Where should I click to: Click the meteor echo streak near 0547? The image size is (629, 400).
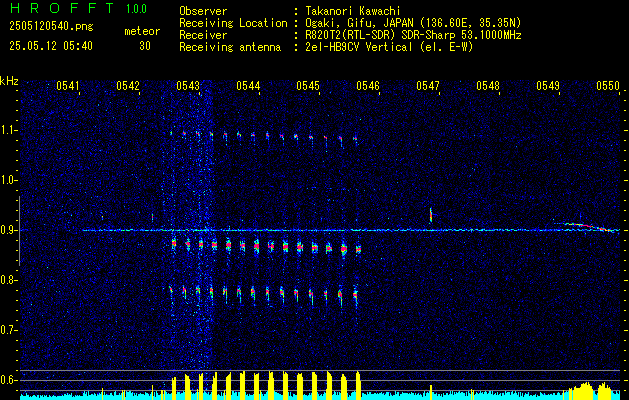[x=431, y=215]
